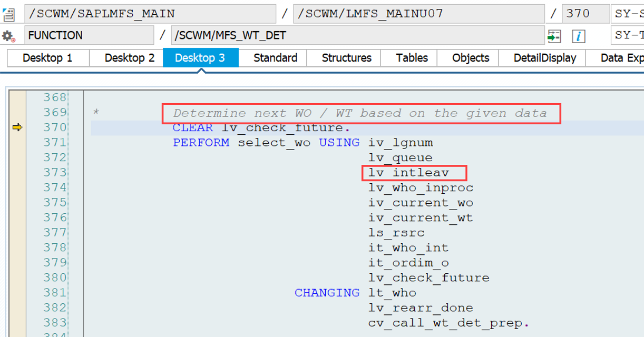Click the lv_who_inproc variable

pos(421,187)
